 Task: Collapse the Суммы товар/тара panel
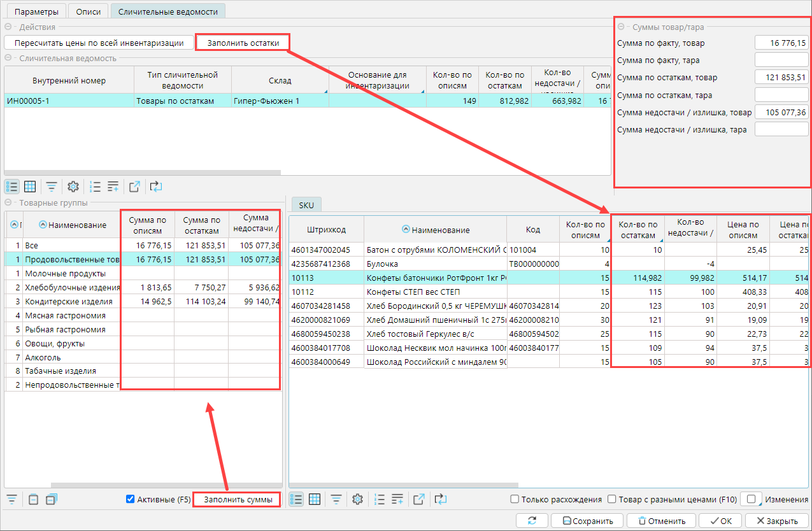(x=622, y=27)
